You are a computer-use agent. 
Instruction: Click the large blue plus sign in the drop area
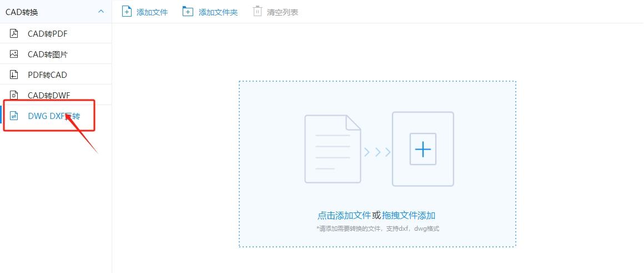[422, 149]
